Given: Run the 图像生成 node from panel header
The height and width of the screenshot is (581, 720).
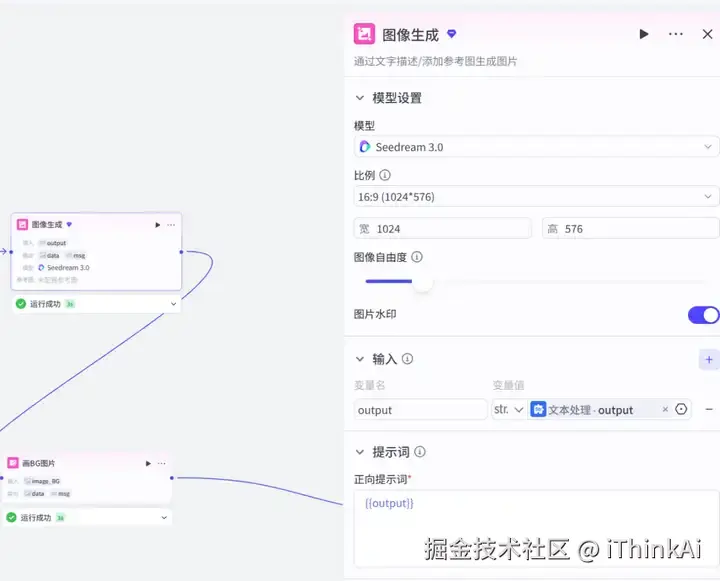Looking at the screenshot, I should (644, 34).
